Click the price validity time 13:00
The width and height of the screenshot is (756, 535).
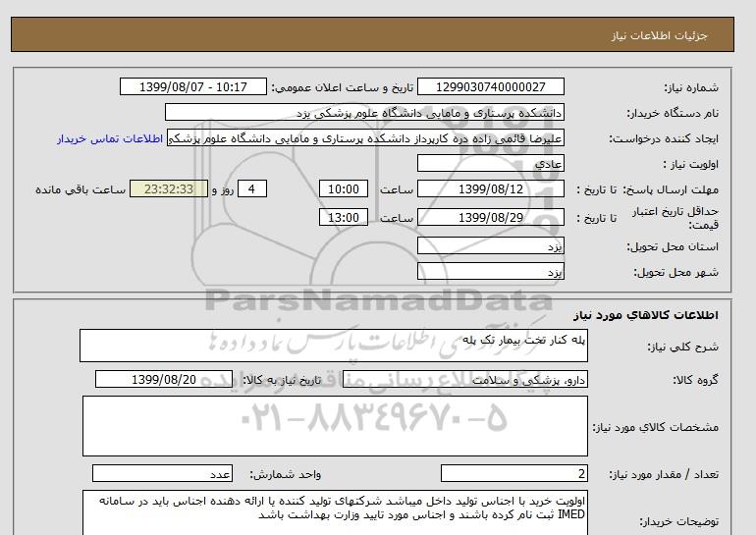tap(344, 217)
